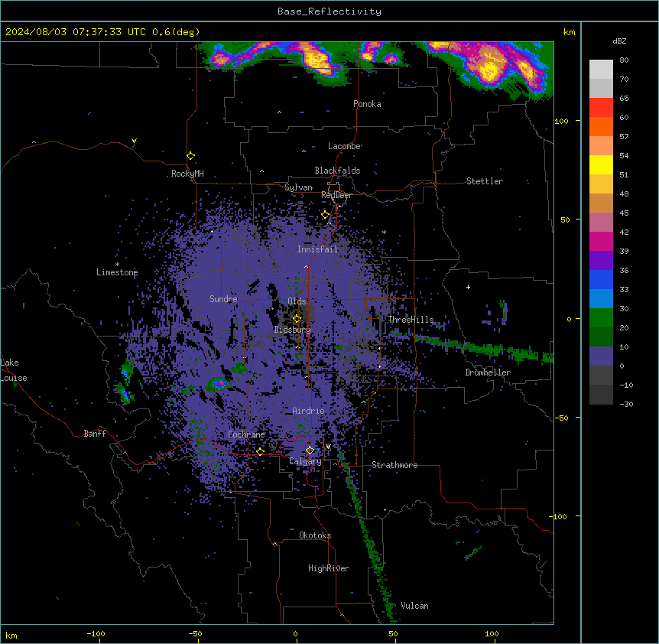Viewport: 659px width, 644px height.
Task: Click the Didsbury city label
Action: click(293, 330)
